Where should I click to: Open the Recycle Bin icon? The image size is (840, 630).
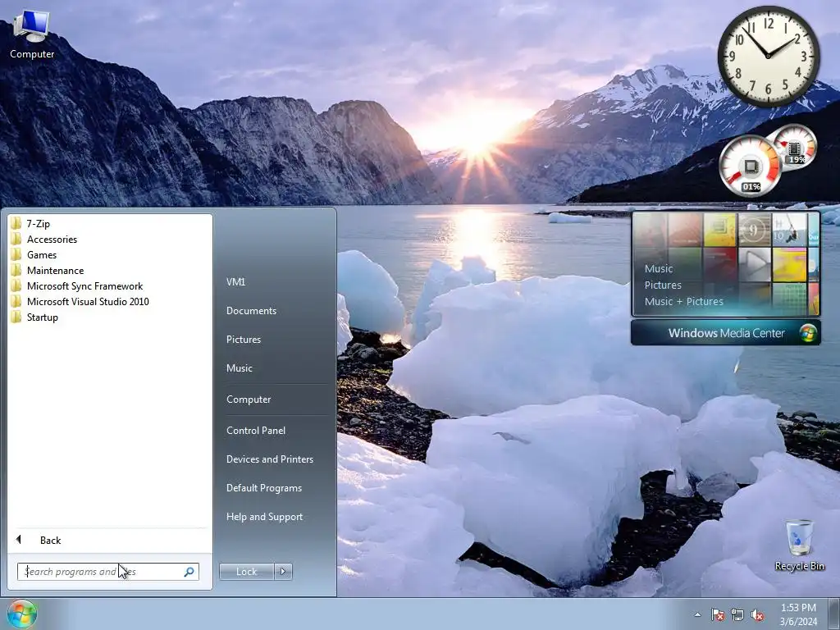[799, 545]
